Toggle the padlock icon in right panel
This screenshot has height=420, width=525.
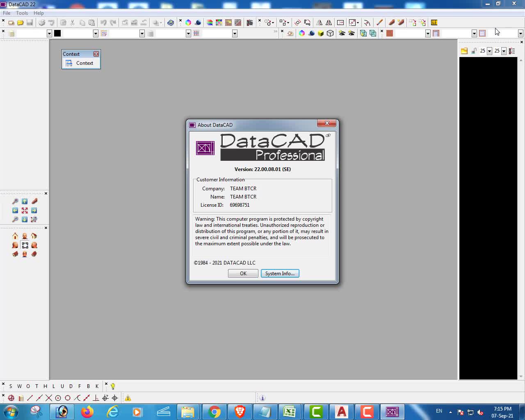tap(474, 51)
